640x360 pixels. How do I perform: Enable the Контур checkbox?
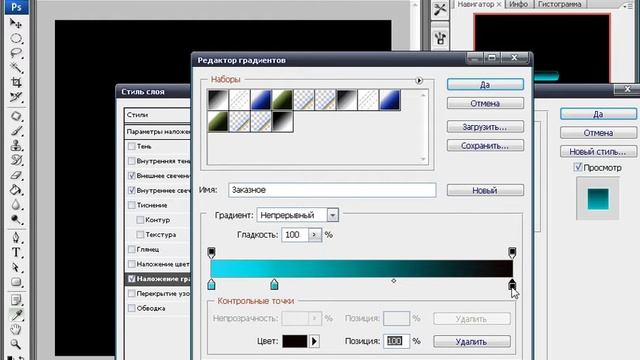(x=140, y=220)
